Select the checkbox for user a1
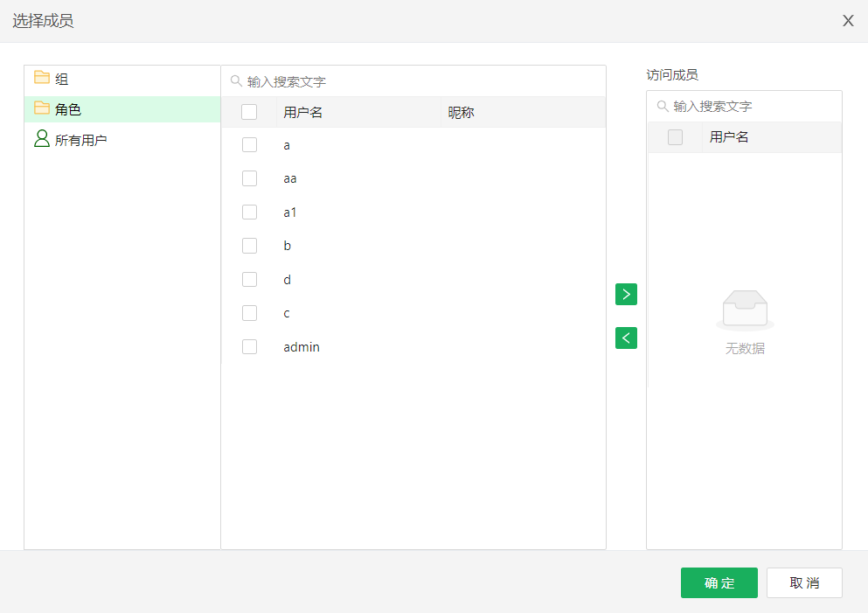The image size is (868, 613). 249,212
